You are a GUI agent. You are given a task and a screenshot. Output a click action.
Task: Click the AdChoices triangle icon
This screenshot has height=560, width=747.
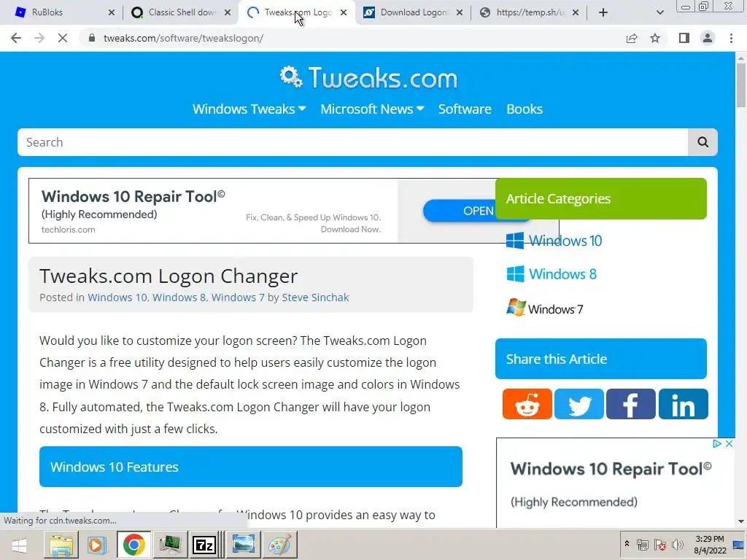pyautogui.click(x=717, y=444)
